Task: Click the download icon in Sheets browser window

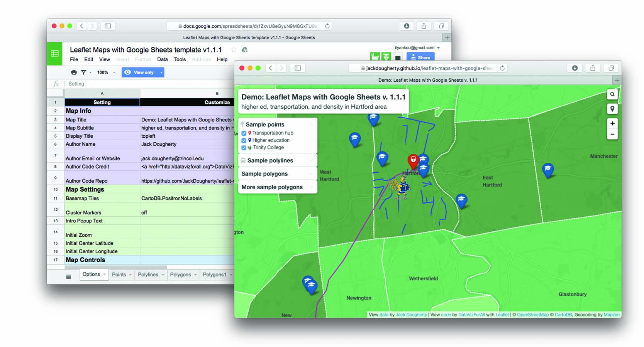Action: pyautogui.click(x=406, y=26)
